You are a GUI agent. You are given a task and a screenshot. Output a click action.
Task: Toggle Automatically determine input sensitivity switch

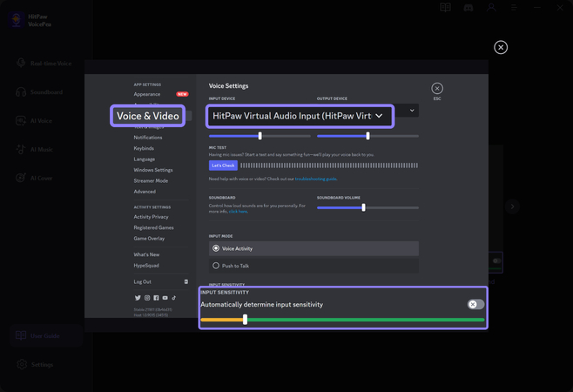pyautogui.click(x=475, y=304)
